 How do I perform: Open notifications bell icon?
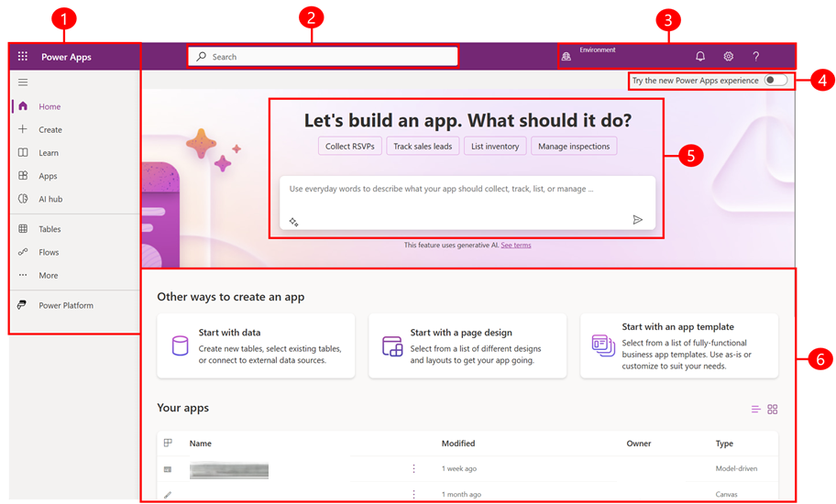(700, 56)
